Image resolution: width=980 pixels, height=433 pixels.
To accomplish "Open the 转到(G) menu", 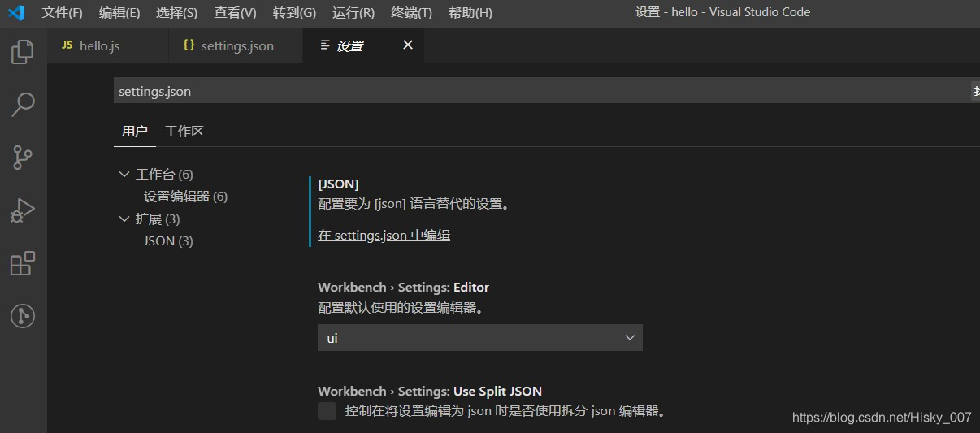I will [294, 13].
